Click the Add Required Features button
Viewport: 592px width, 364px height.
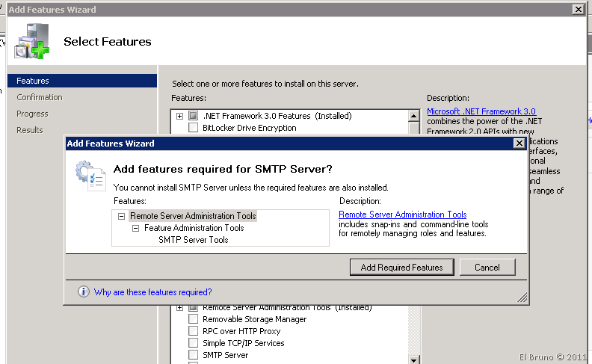pyautogui.click(x=401, y=267)
